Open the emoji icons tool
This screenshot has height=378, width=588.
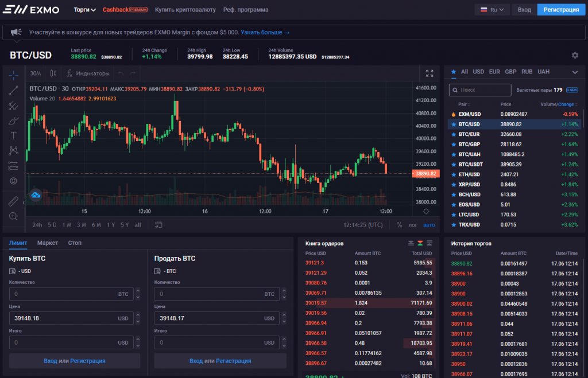[14, 181]
